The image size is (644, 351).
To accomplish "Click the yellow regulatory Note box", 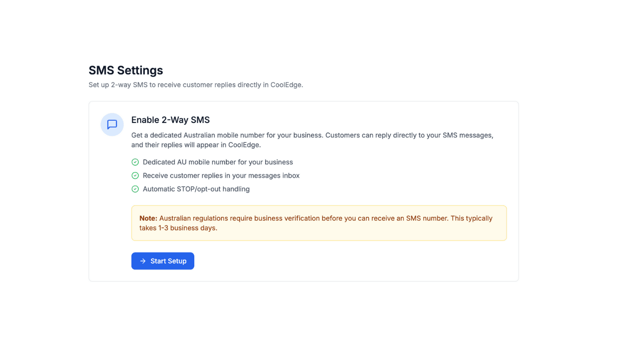I will [x=319, y=223].
